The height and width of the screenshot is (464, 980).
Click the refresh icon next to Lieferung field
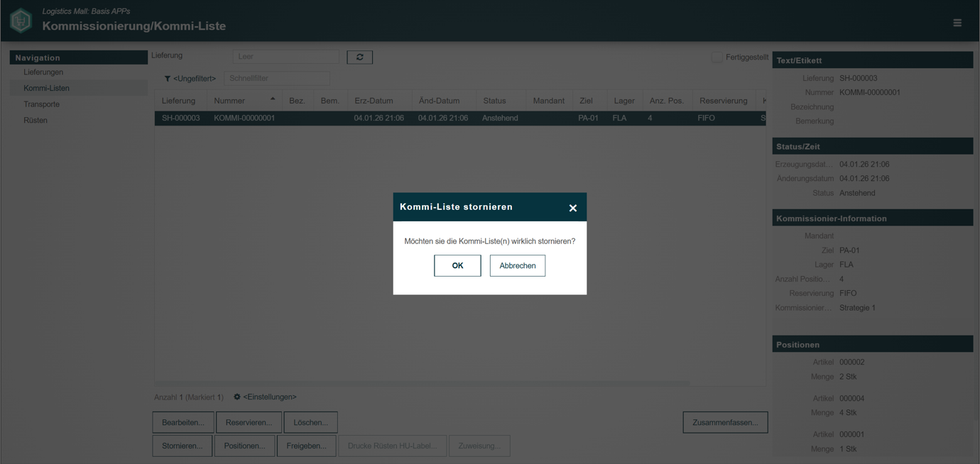[x=359, y=57]
